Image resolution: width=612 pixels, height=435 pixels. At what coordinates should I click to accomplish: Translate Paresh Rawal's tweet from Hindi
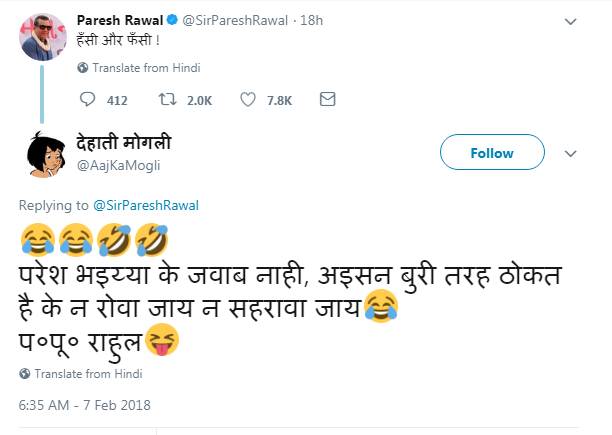pyautogui.click(x=146, y=68)
